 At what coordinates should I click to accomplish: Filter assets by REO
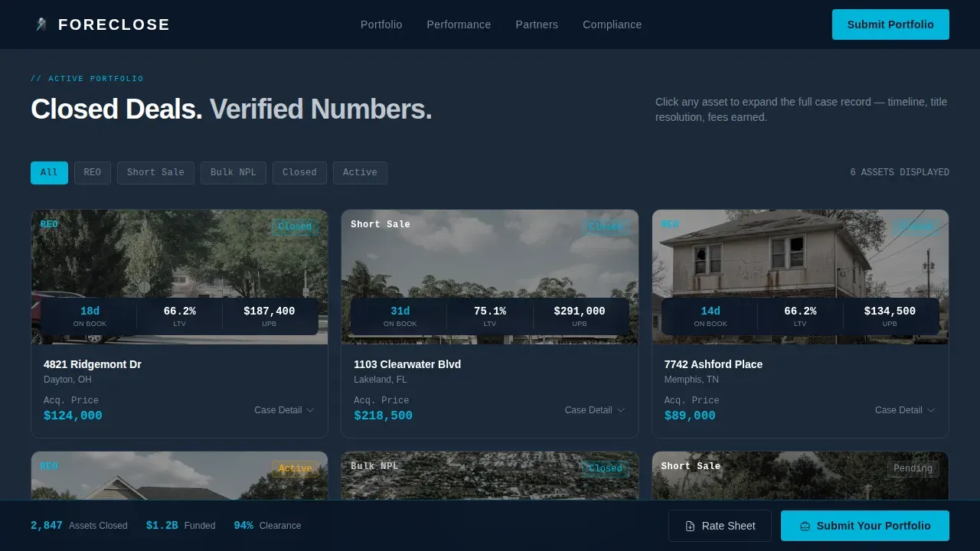tap(92, 173)
